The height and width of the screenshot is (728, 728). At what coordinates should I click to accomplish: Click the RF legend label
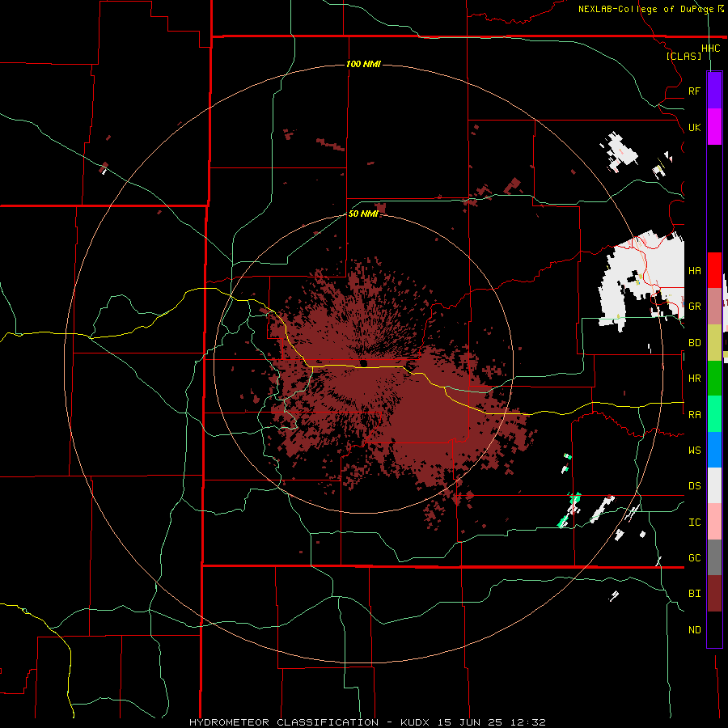(694, 91)
